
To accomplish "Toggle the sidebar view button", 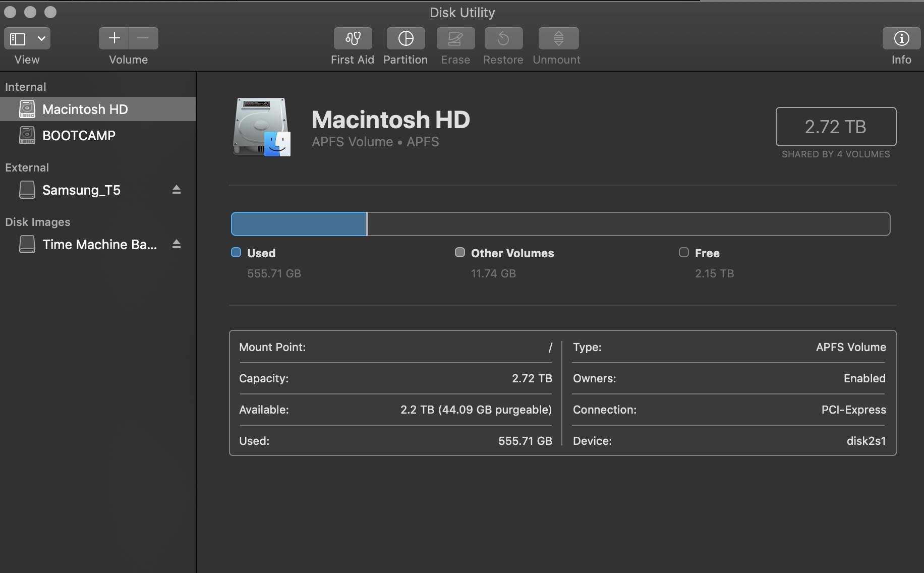I will point(18,38).
